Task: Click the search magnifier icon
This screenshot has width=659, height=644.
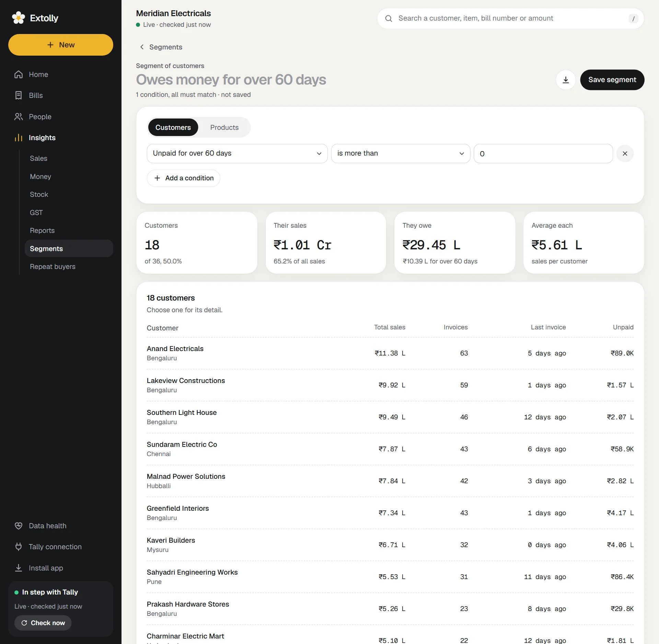Action: click(x=389, y=19)
